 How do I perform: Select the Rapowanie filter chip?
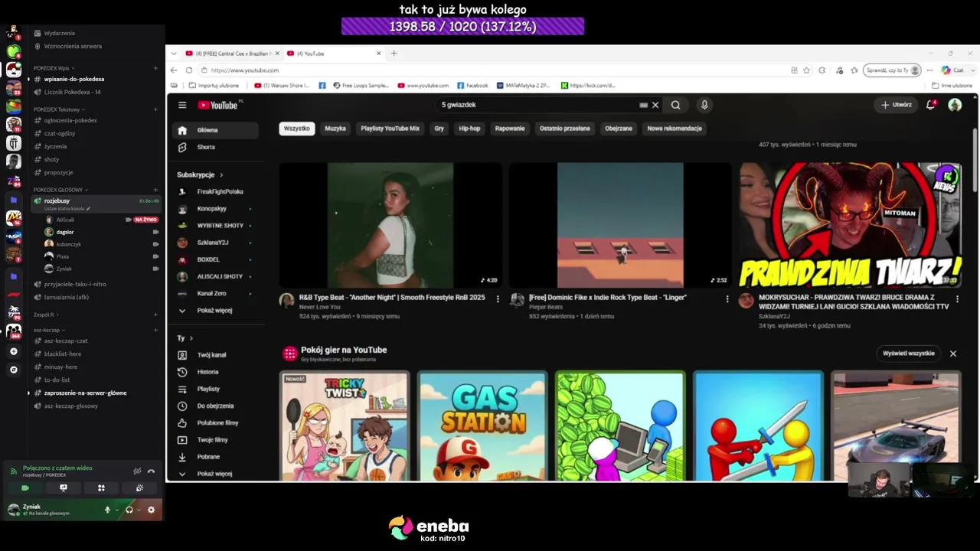pos(510,129)
